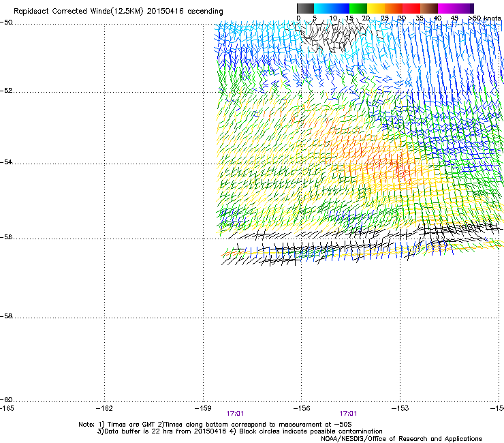Click the '-162' longitude axis label
This screenshot has height=443, width=504.
104,408
